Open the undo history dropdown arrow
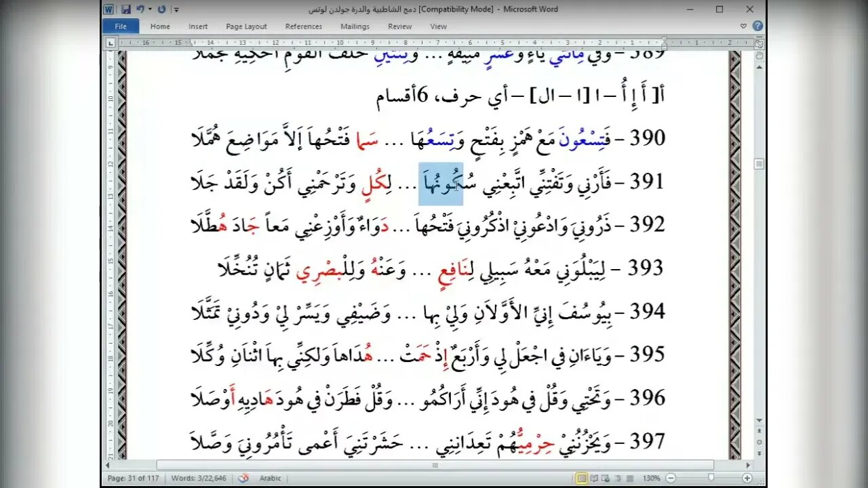The width and height of the screenshot is (868, 488). click(149, 9)
